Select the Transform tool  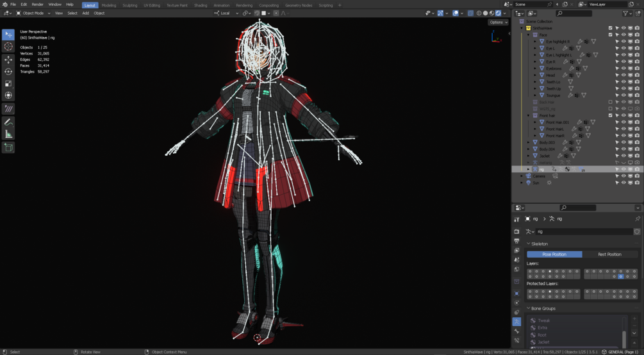(8, 95)
